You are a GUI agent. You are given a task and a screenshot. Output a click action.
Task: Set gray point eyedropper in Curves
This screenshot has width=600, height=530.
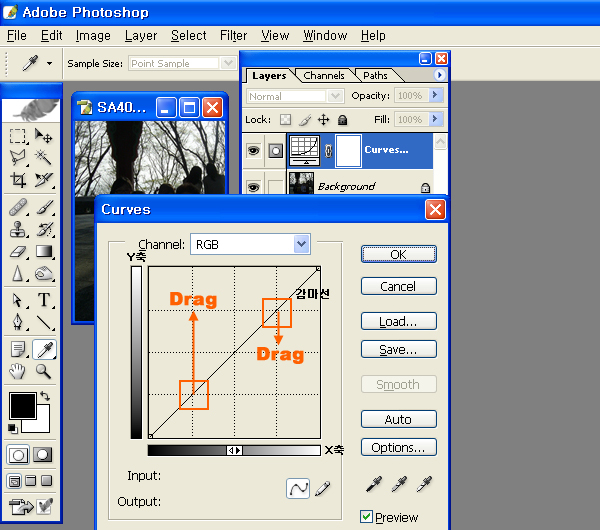click(x=399, y=484)
